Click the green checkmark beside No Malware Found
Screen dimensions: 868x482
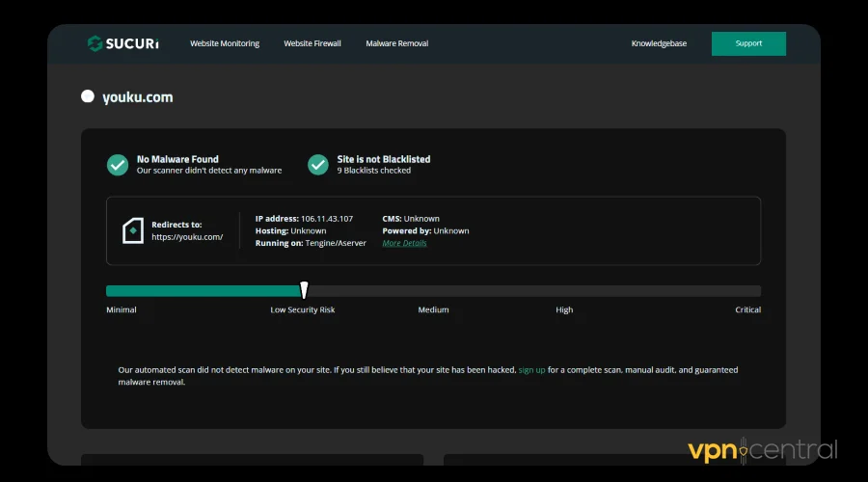pos(118,165)
